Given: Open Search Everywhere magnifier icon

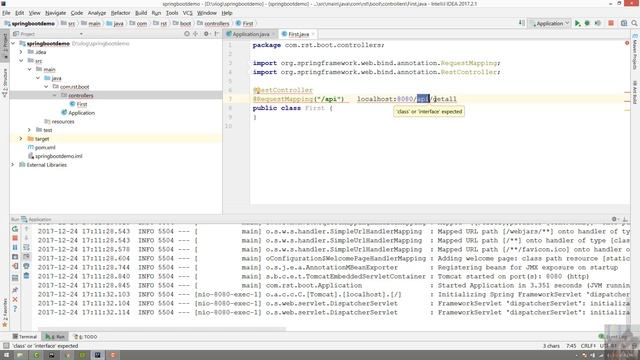Looking at the screenshot, I should pos(634,23).
